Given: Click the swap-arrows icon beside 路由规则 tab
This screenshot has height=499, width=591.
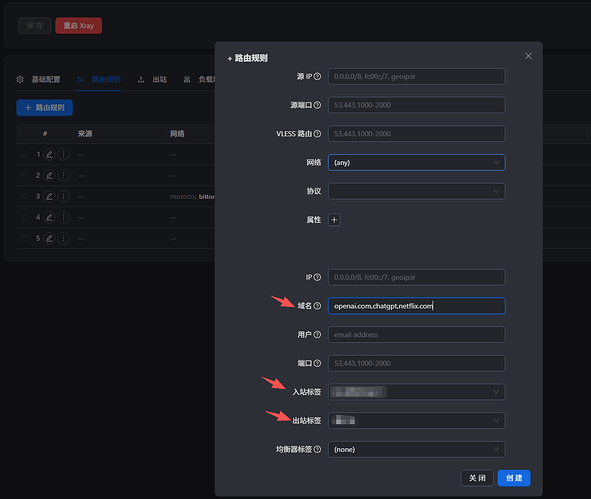Looking at the screenshot, I should coord(81,80).
